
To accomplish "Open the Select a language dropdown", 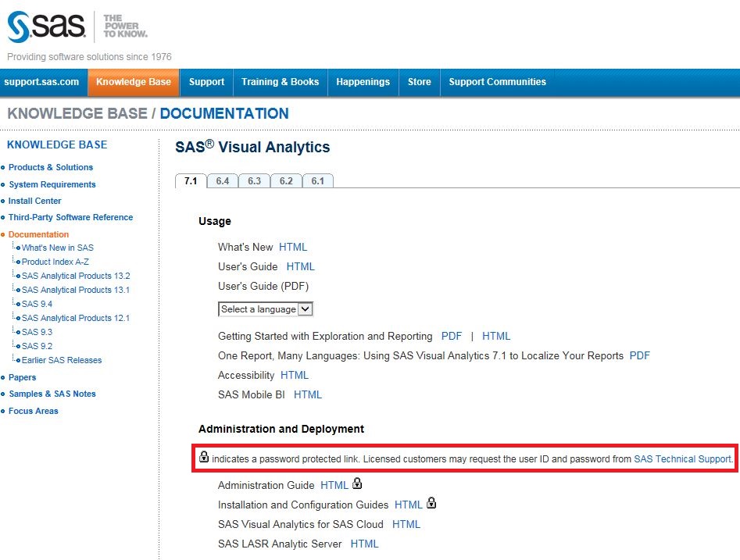I will point(266,309).
